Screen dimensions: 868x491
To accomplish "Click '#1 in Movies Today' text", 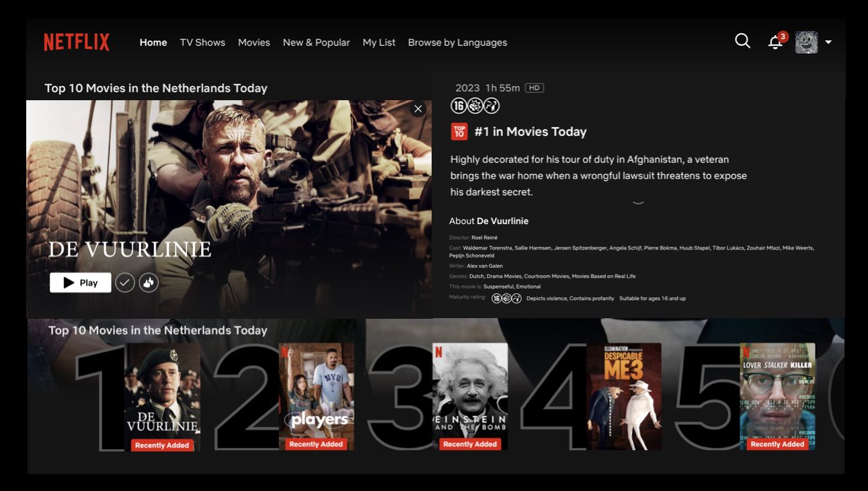I will coord(530,132).
